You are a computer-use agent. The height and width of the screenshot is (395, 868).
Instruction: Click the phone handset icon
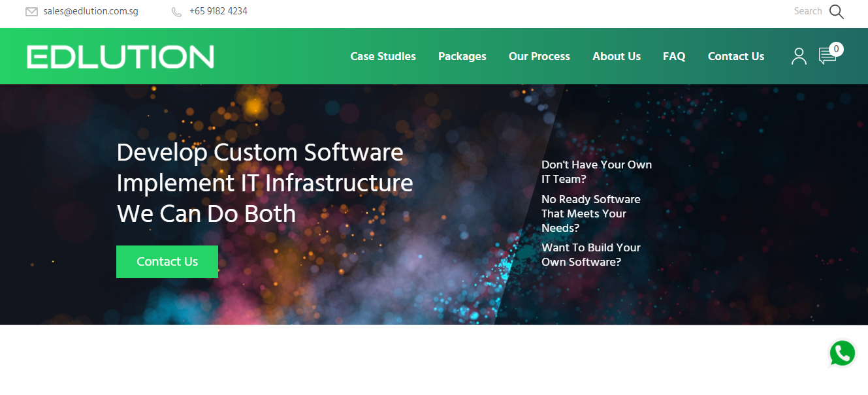coord(176,12)
